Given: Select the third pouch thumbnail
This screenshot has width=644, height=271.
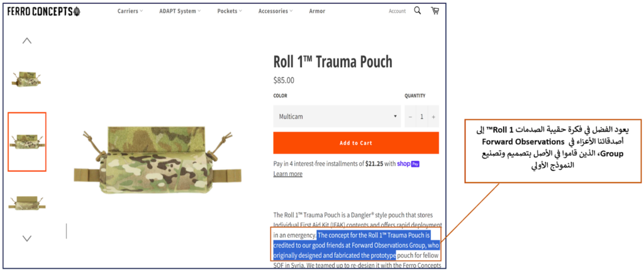Looking at the screenshot, I should (x=26, y=203).
